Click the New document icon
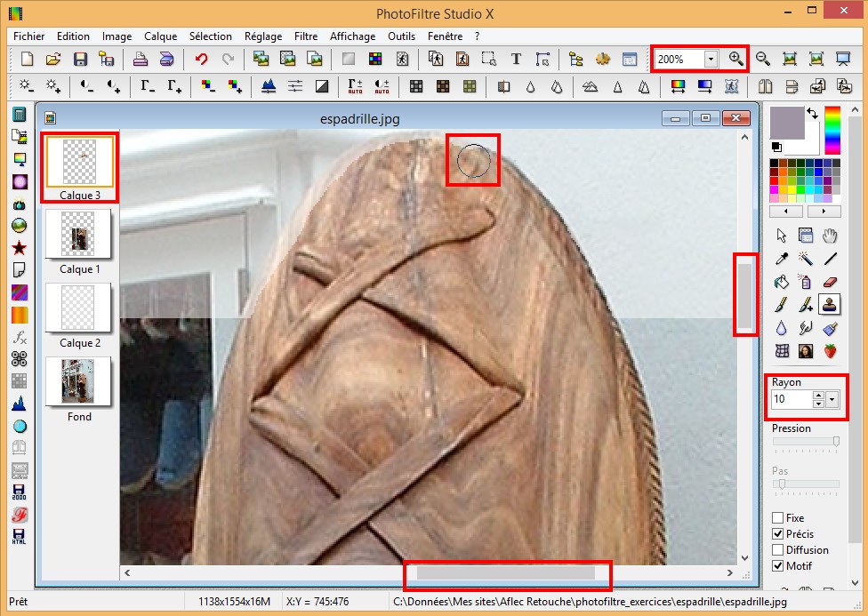Screen dimensions: 868x616 coord(27,59)
